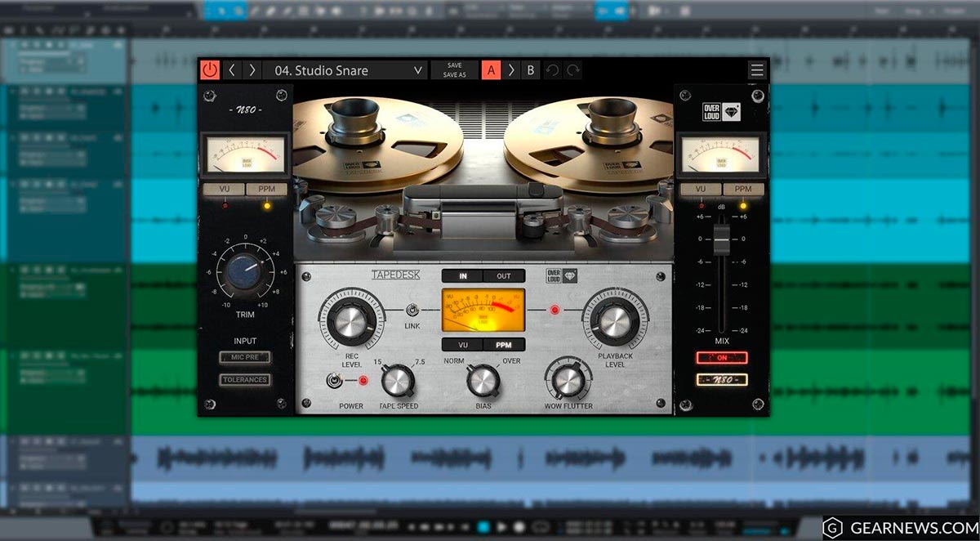Viewport: 980px width, 541px height.
Task: Click the 'TAPEDESK' title text
Action: [396, 275]
